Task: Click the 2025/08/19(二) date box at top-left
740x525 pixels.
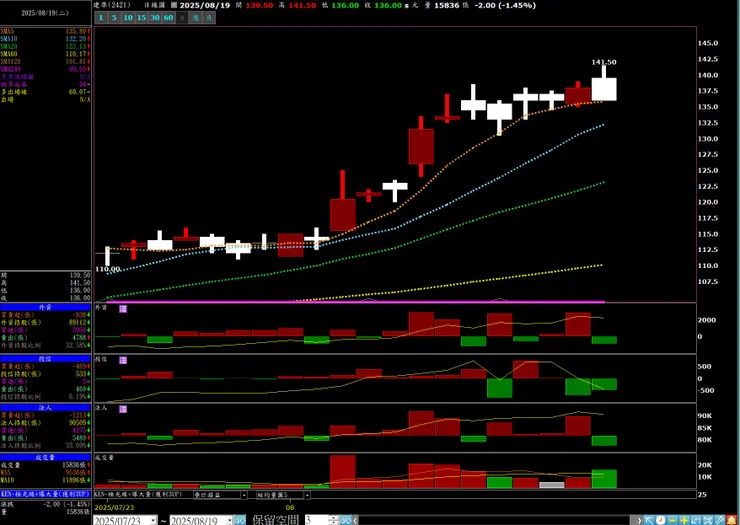Action: point(45,13)
